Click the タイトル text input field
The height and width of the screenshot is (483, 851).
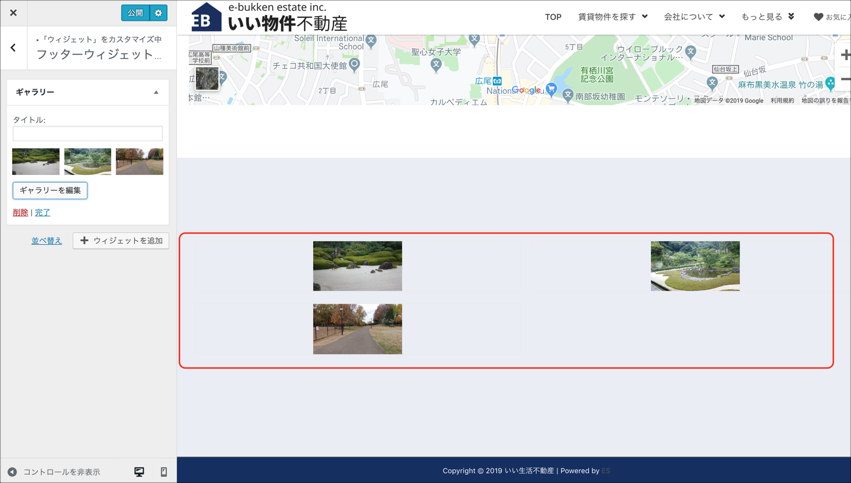click(x=87, y=134)
